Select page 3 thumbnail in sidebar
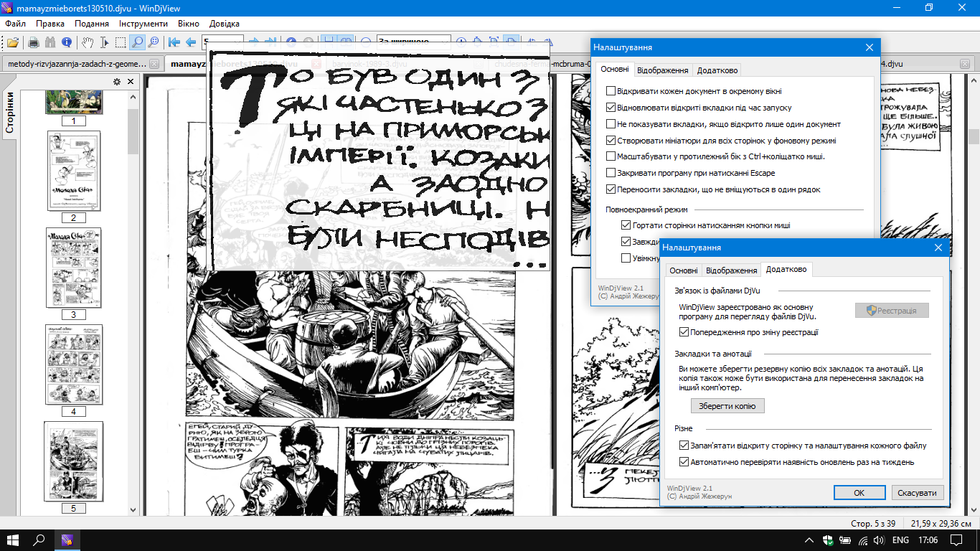 pos(73,268)
